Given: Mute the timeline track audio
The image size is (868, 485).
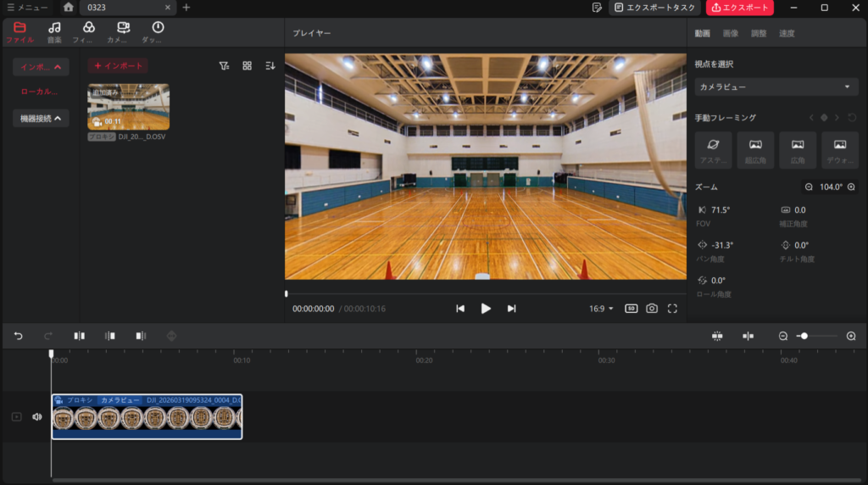Looking at the screenshot, I should [x=37, y=417].
